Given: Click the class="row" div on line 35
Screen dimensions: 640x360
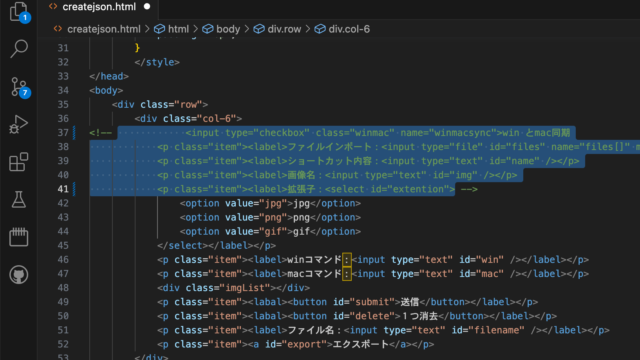Looking at the screenshot, I should (x=160, y=104).
